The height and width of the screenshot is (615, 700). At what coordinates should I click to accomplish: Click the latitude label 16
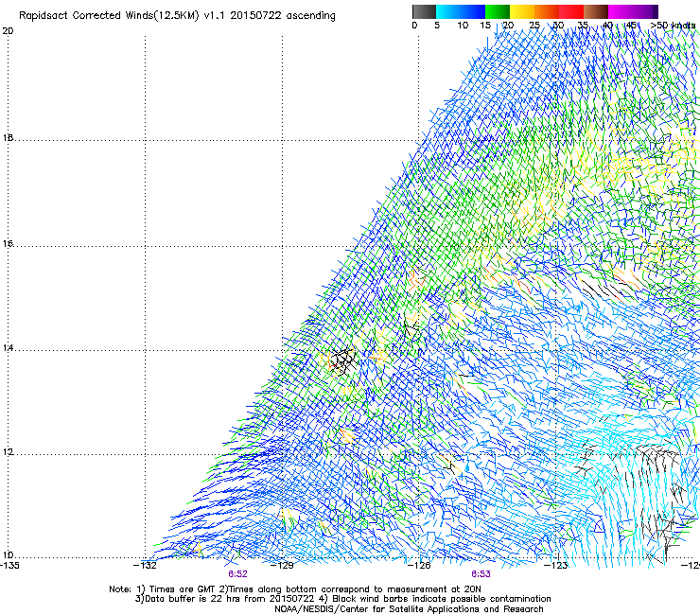click(8, 244)
